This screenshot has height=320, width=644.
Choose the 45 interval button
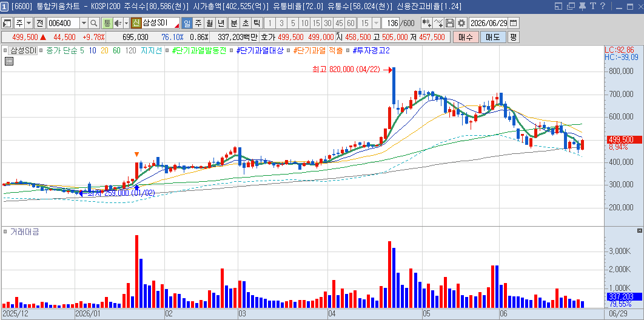click(x=339, y=23)
